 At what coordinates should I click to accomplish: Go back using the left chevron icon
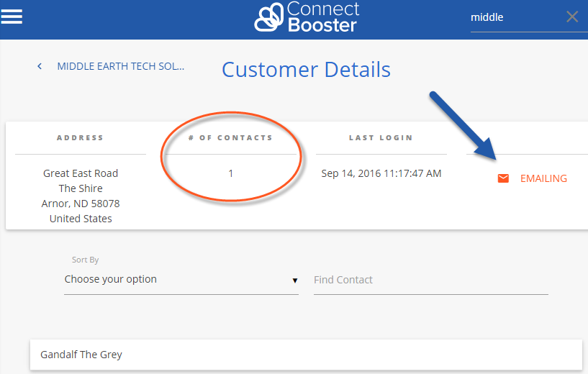point(40,66)
